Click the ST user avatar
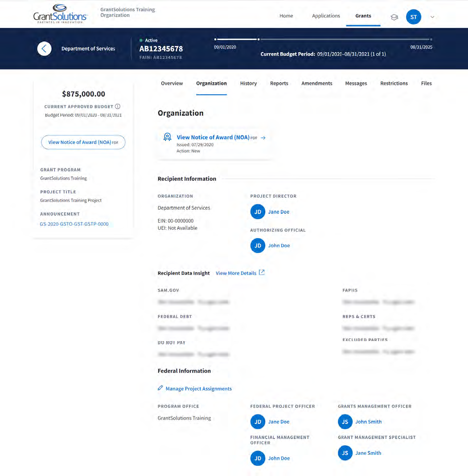The height and width of the screenshot is (476, 468). pos(414,17)
